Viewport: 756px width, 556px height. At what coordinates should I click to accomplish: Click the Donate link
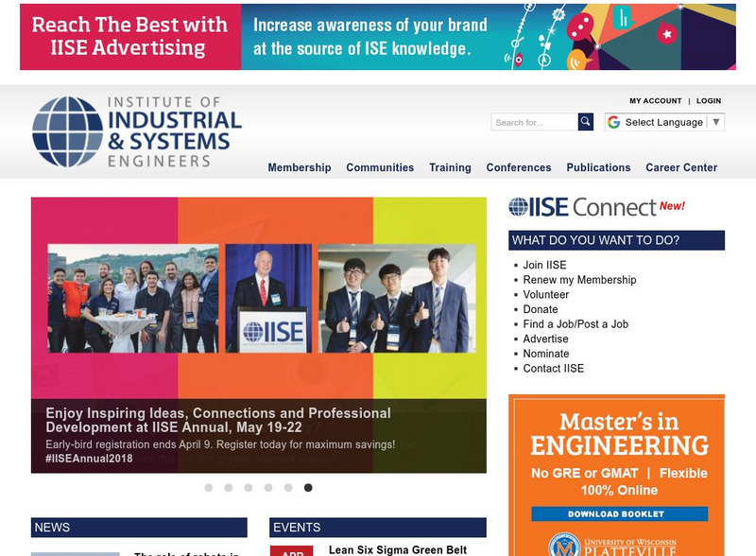coord(540,309)
